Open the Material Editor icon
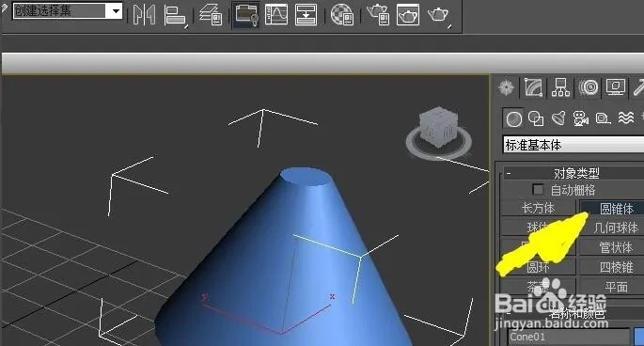This screenshot has height=346, width=644. point(341,14)
